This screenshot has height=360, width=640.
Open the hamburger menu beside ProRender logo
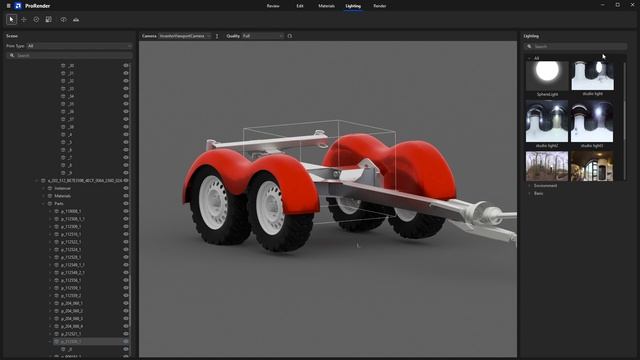point(8,6)
